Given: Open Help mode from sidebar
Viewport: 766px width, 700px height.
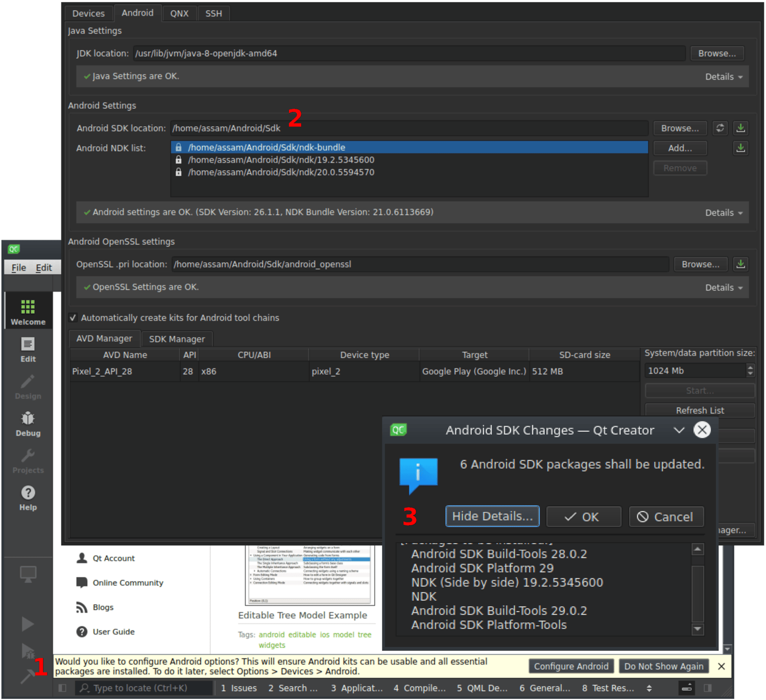Looking at the screenshot, I should (x=28, y=498).
